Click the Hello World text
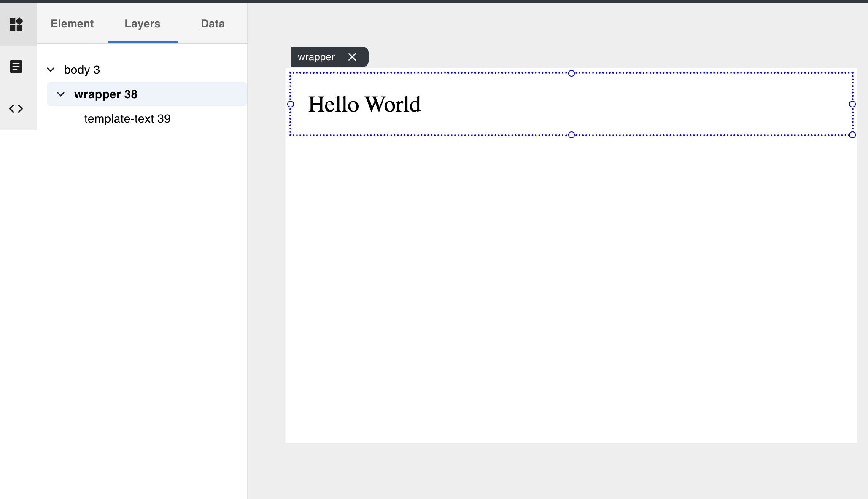Screen dimensions: 868x499 (364, 104)
